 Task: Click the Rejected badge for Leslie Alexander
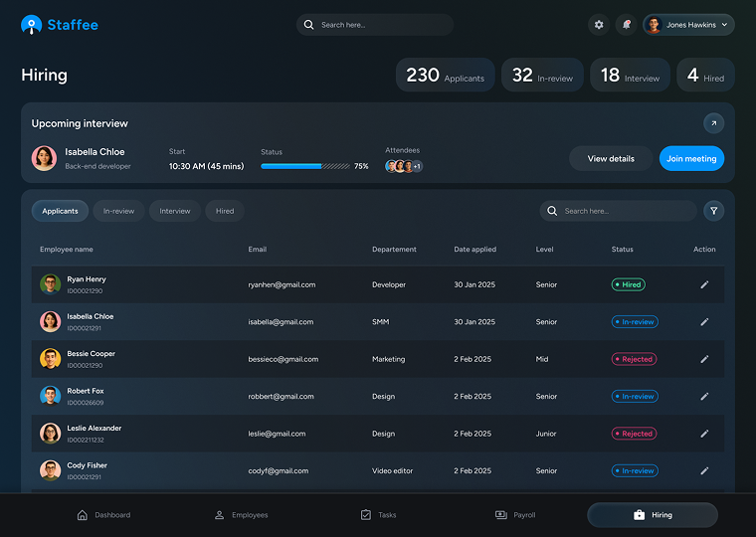click(634, 434)
